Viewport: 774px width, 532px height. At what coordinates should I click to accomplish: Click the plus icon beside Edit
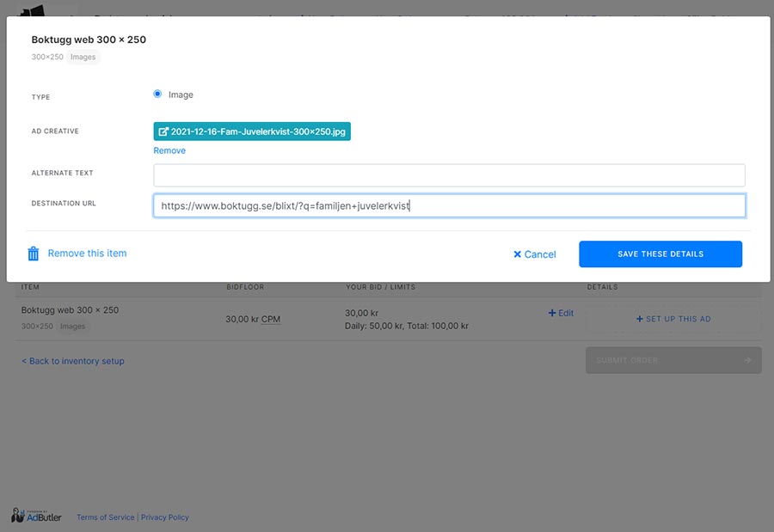[x=552, y=313]
